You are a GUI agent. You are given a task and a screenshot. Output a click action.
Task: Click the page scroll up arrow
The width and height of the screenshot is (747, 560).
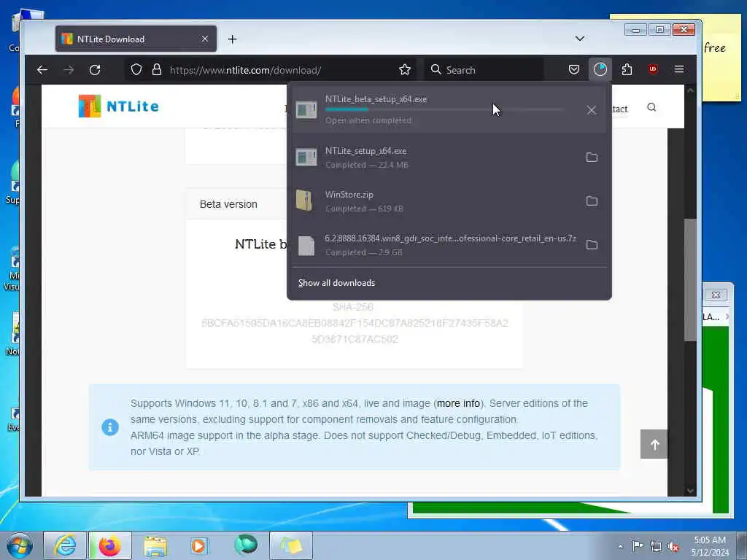click(x=690, y=90)
